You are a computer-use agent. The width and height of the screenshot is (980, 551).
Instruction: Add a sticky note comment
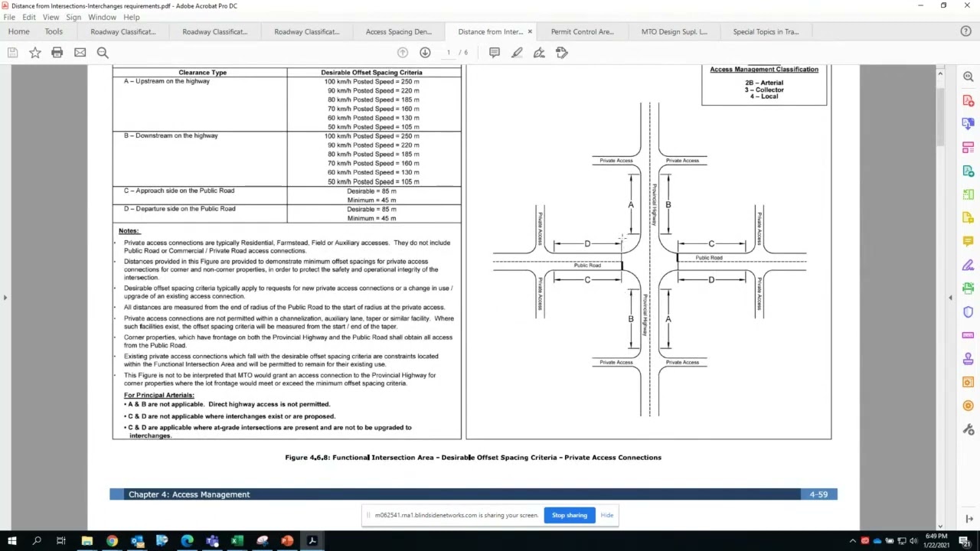[x=495, y=53]
